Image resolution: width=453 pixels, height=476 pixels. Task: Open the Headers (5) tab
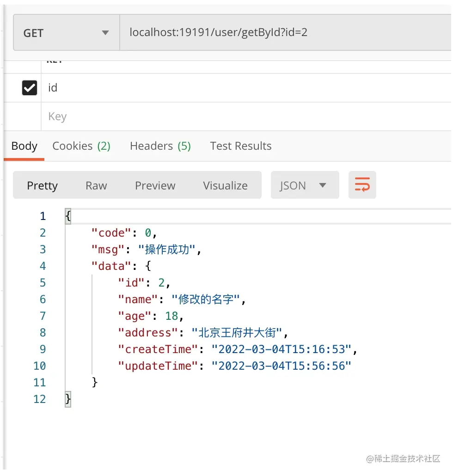click(160, 146)
